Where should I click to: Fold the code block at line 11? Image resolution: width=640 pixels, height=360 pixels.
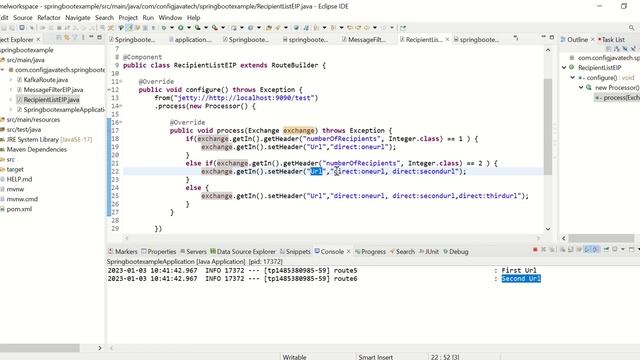[121, 82]
